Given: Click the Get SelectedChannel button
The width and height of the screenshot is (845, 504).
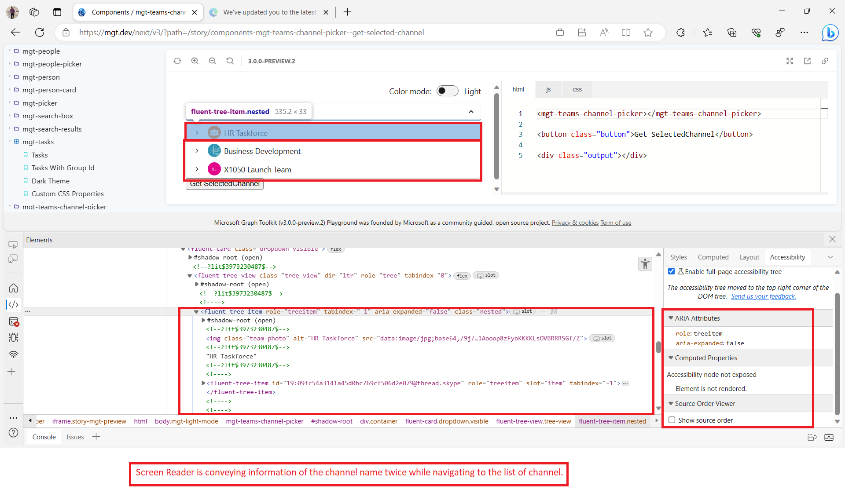Looking at the screenshot, I should (224, 183).
